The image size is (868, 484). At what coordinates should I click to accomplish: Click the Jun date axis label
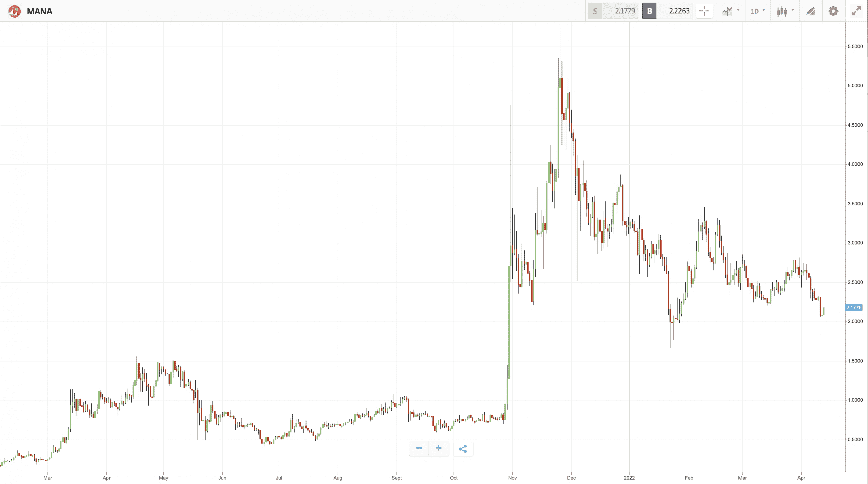[222, 478]
